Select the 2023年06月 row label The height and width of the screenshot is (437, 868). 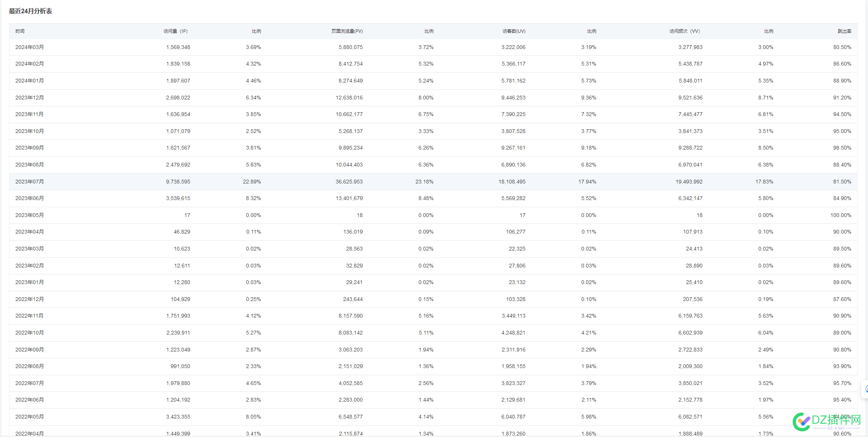(x=29, y=198)
